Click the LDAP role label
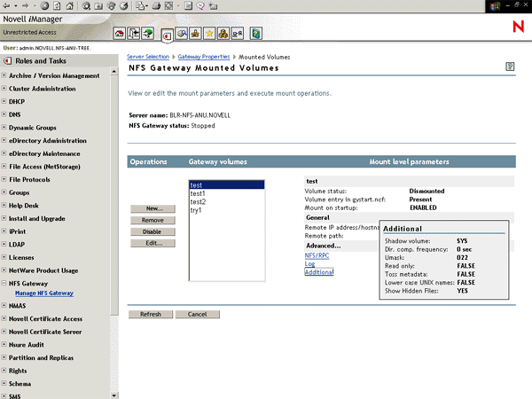The image size is (532, 399). tap(17, 245)
